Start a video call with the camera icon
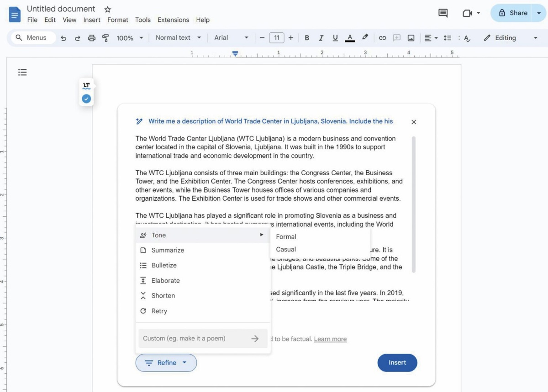 click(x=467, y=13)
